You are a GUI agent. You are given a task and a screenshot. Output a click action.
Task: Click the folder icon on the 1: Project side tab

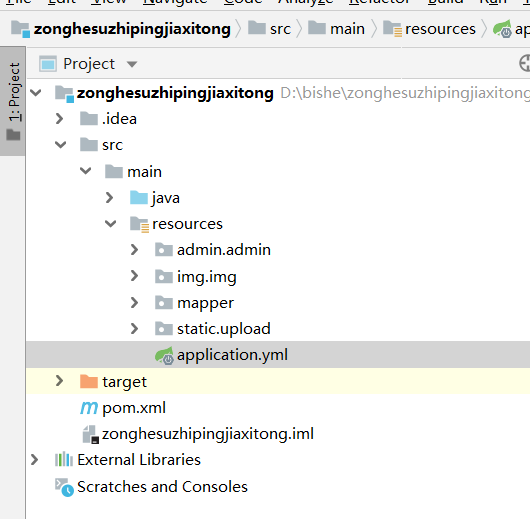pyautogui.click(x=13, y=135)
